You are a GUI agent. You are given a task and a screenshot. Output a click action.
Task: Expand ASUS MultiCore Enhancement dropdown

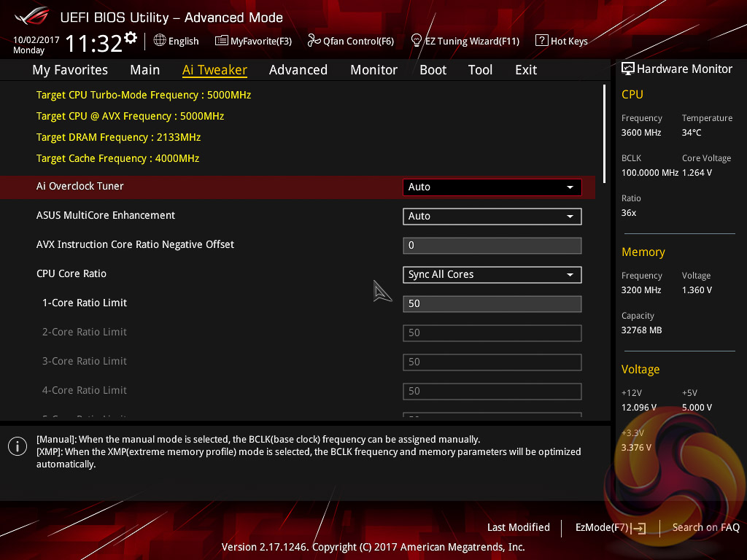(492, 216)
